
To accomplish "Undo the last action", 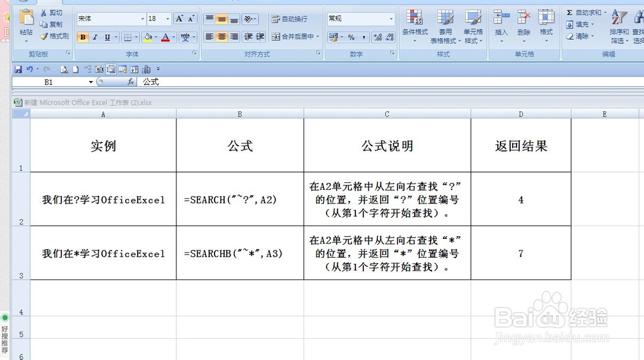I will coord(30,70).
